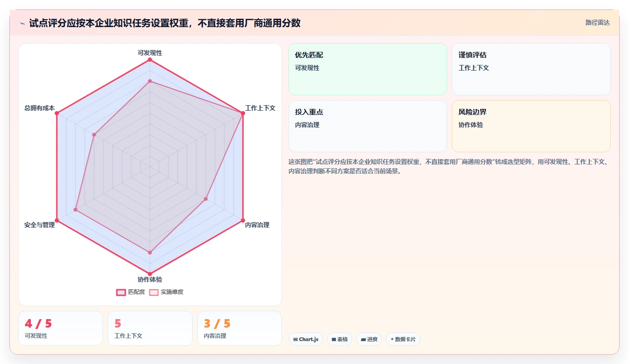Click the 数据卡片 tag chip
629x364 pixels.
click(x=403, y=339)
